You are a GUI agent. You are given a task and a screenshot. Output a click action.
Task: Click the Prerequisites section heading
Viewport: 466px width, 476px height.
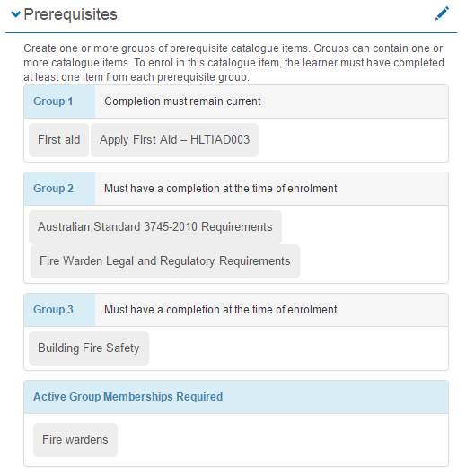70,14
